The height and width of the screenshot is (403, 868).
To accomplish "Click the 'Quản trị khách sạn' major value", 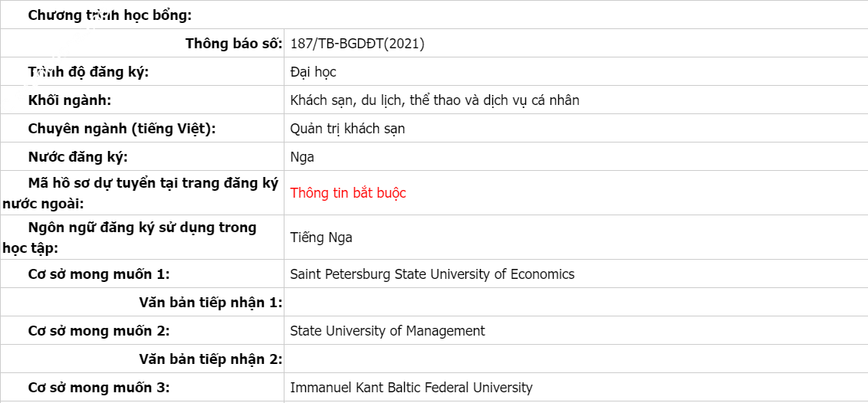I will coord(347,129).
